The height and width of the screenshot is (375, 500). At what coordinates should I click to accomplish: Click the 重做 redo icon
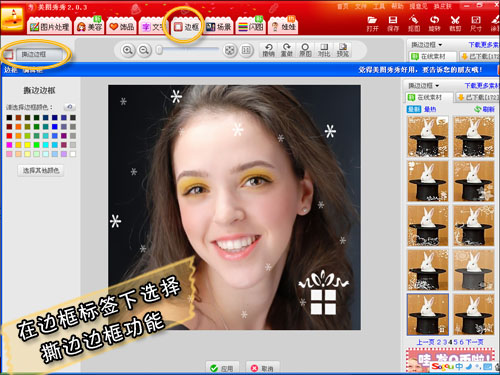[x=287, y=50]
